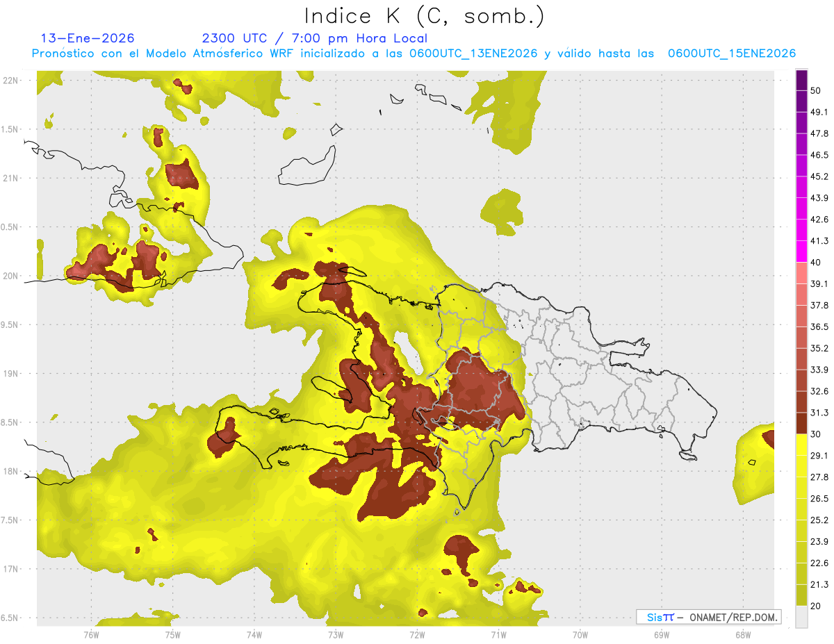Click the colorbar value "27.8"

pyautogui.click(x=819, y=477)
